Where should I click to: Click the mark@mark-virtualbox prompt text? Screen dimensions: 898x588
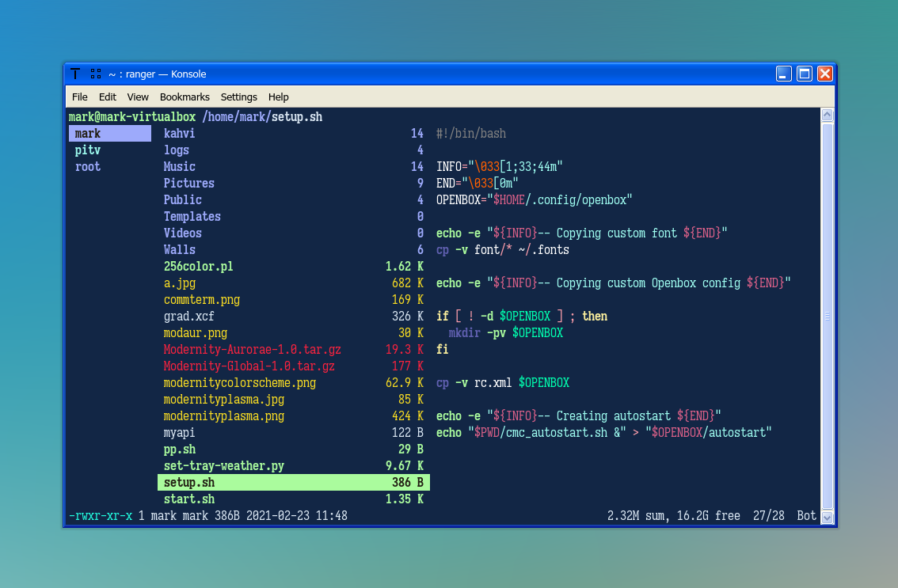[x=132, y=117]
